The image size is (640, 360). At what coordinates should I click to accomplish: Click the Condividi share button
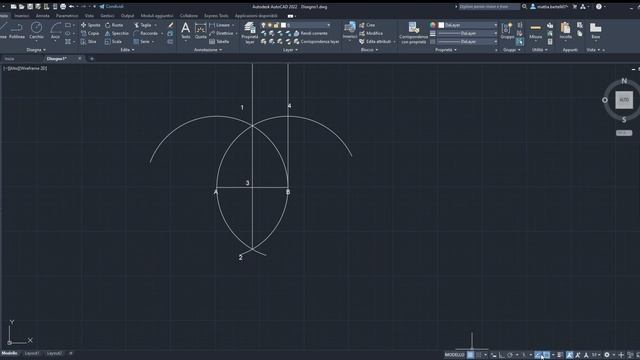(111, 7)
